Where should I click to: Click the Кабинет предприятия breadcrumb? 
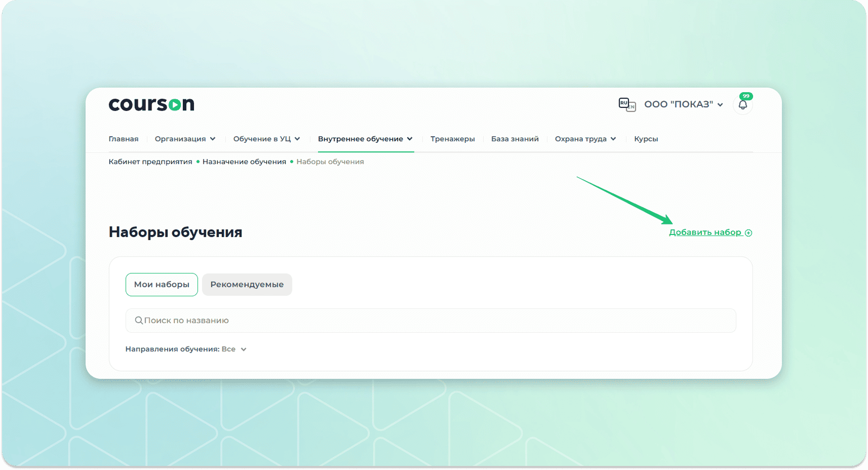[x=150, y=162]
